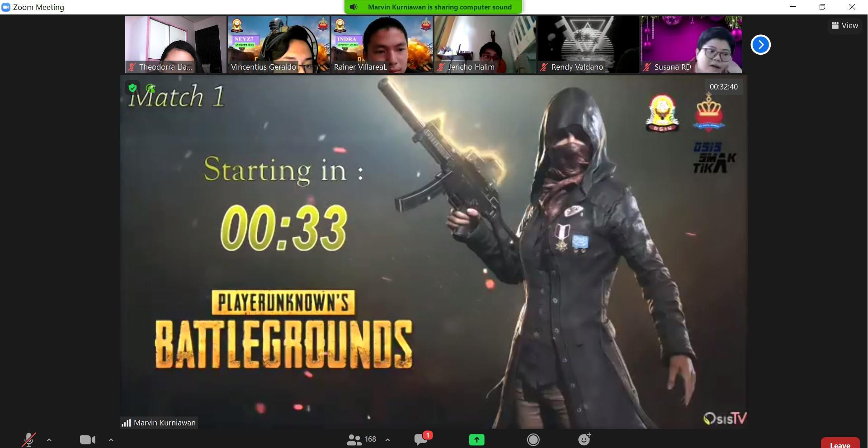Image resolution: width=868 pixels, height=448 pixels.
Task: Click muted mic icon on Jericho Halim tile
Action: [441, 67]
